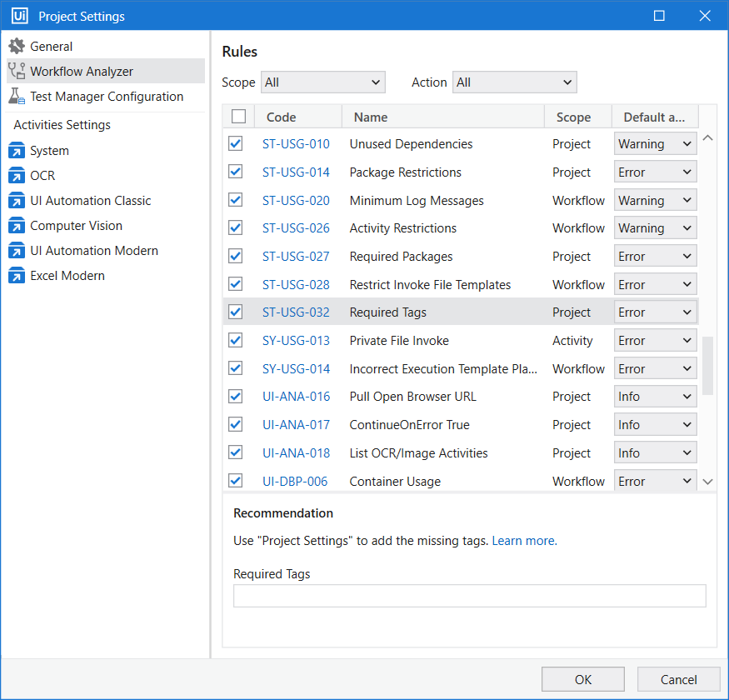Uncheck the Unused Dependencies rule checkbox

pyautogui.click(x=236, y=144)
